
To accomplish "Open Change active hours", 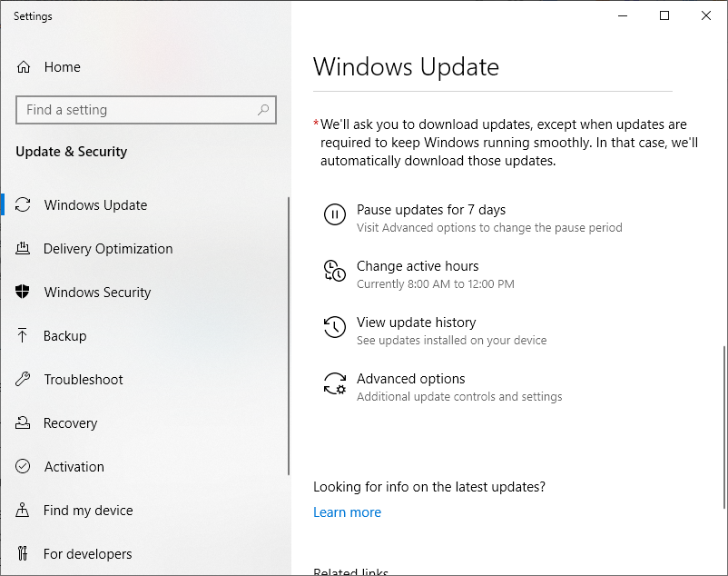I will click(418, 266).
